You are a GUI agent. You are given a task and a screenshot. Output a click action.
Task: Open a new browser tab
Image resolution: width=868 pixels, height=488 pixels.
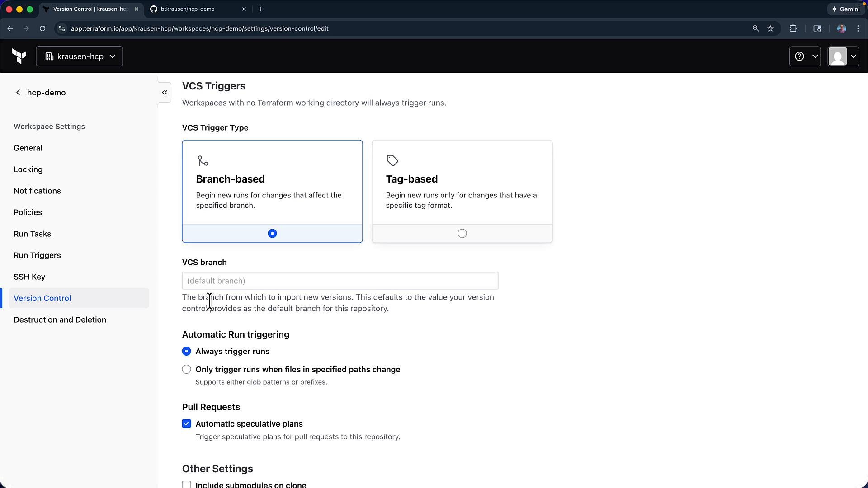(x=260, y=9)
